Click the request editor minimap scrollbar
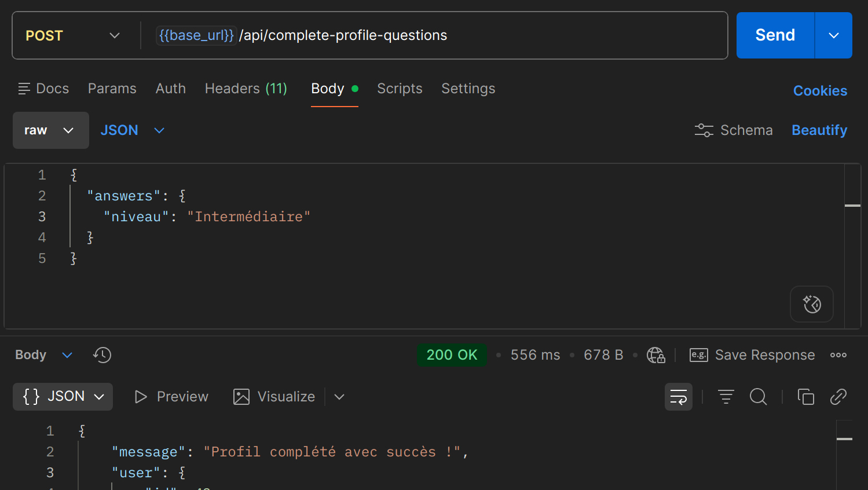Viewport: 868px width, 490px height. point(852,246)
